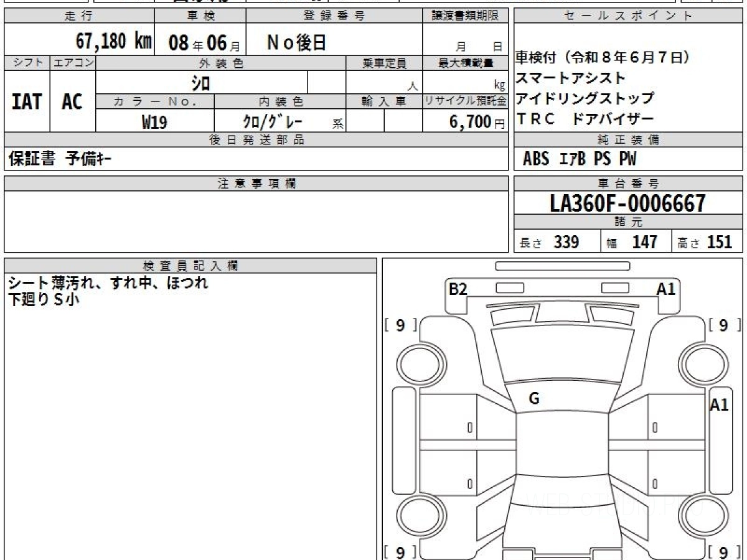Click the 検査員記入欄 header
The width and height of the screenshot is (747, 560).
[x=190, y=266]
